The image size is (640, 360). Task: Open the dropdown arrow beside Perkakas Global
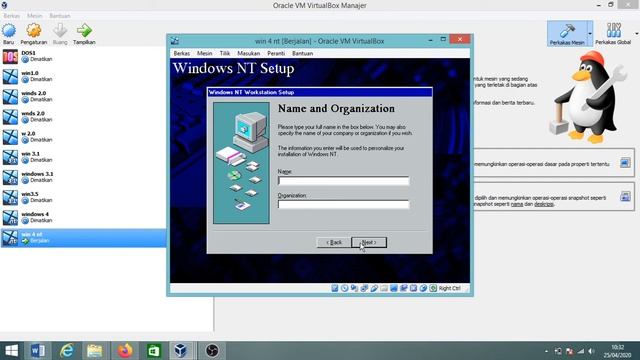coord(636,33)
